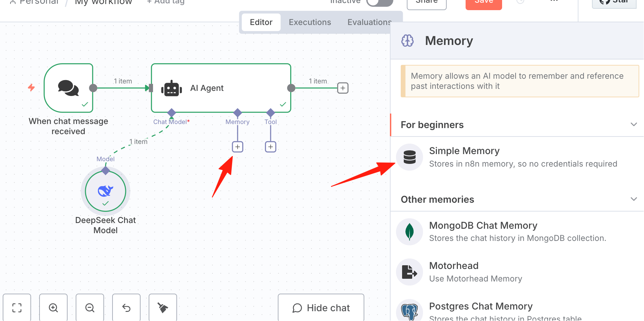Open the Executions tab
This screenshot has width=644, height=321.
[x=310, y=22]
